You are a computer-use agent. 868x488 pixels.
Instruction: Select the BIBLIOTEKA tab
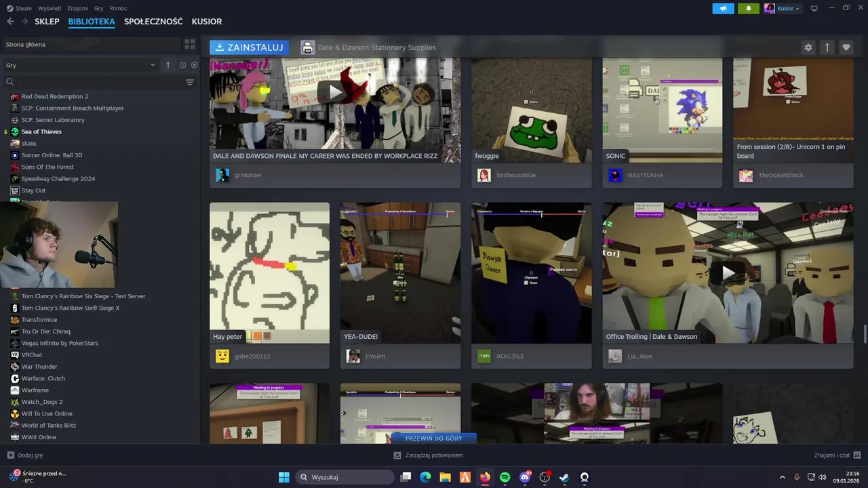pyautogui.click(x=92, y=22)
